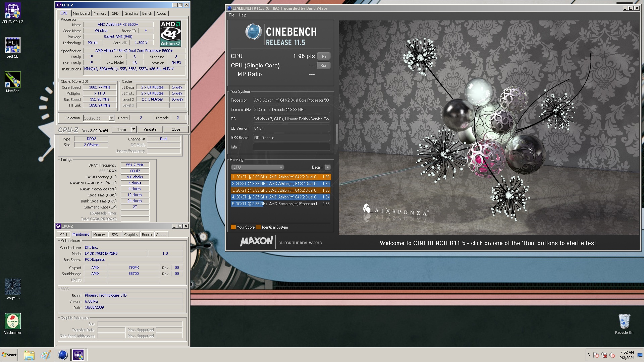Open Windows Explorer from the taskbar

29,355
